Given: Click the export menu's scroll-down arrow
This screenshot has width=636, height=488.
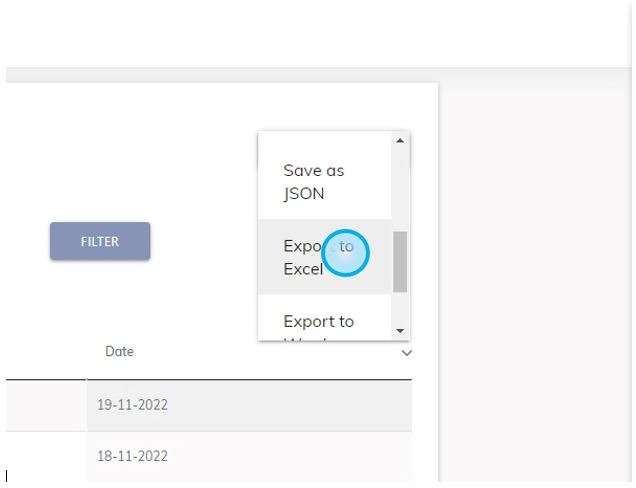Looking at the screenshot, I should (400, 331).
